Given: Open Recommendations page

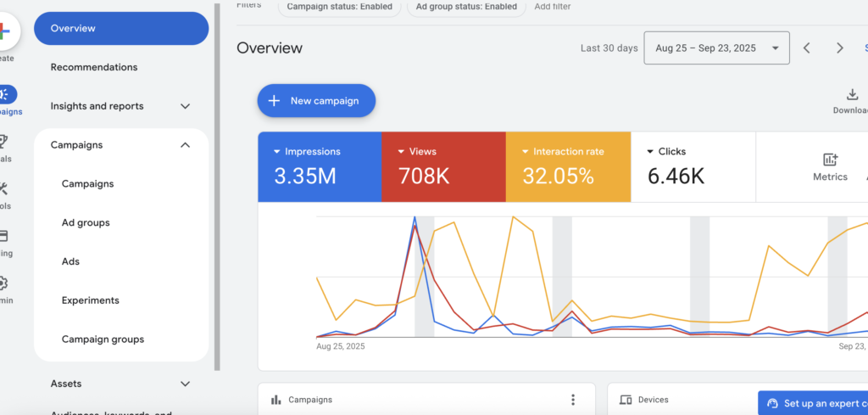Looking at the screenshot, I should (x=94, y=67).
